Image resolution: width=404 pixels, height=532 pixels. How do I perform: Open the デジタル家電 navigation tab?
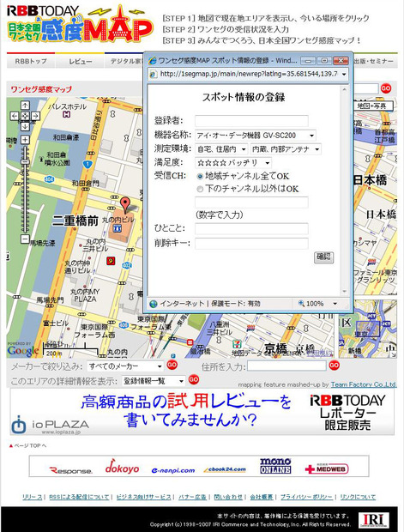(x=124, y=62)
